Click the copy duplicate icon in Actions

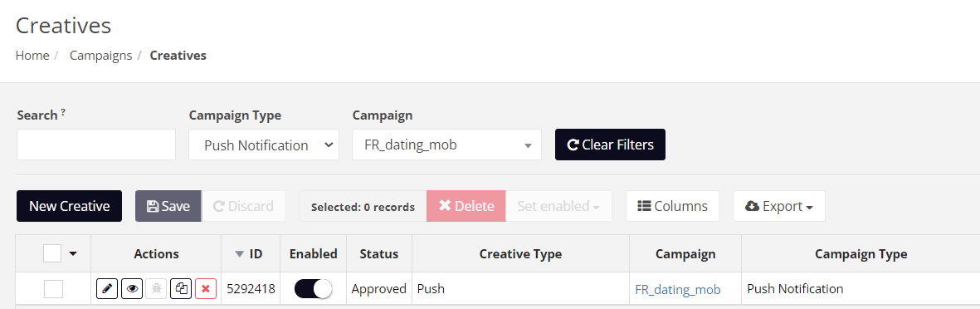point(181,289)
